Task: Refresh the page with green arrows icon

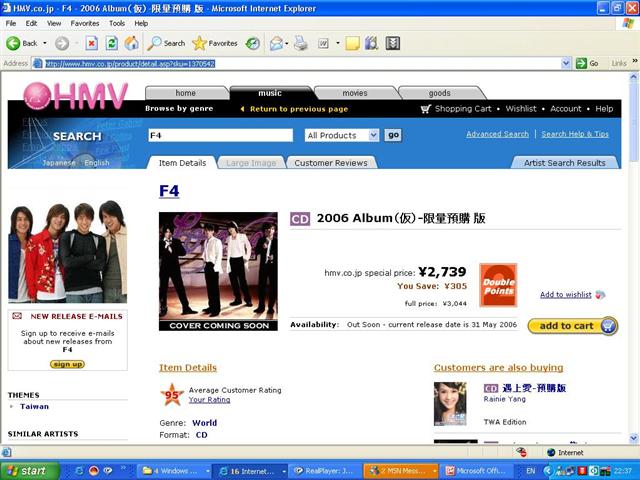Action: 111,43
